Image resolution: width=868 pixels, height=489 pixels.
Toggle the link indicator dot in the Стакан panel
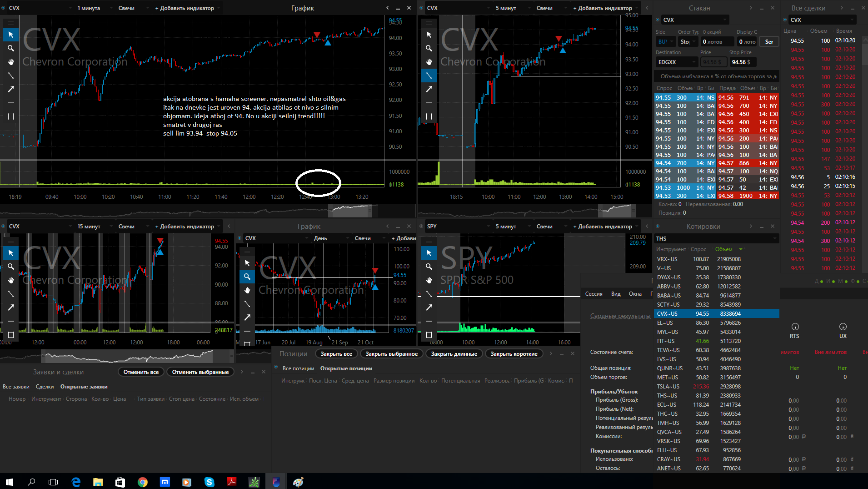[x=658, y=20]
